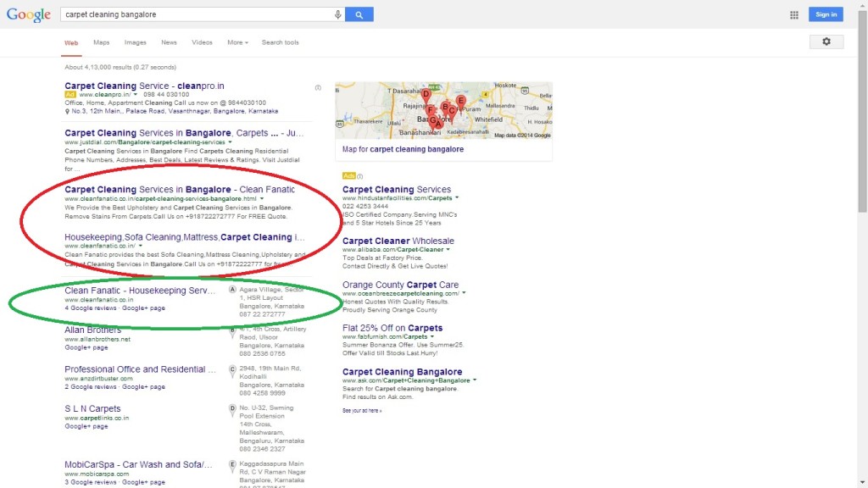Open Search tools
The image size is (868, 488).
point(280,42)
